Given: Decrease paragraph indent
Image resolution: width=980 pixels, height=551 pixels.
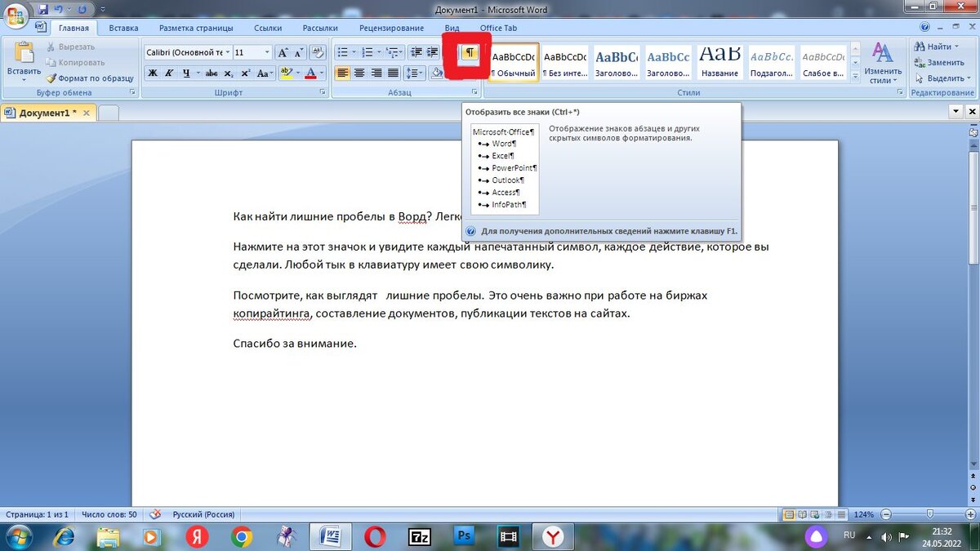Looking at the screenshot, I should pyautogui.click(x=416, y=52).
